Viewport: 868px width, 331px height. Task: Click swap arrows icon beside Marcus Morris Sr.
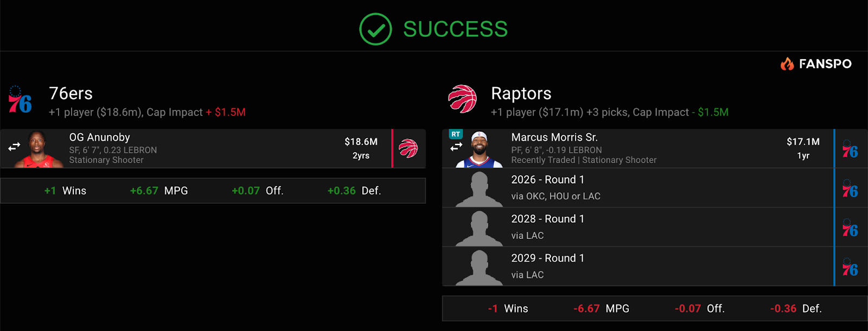456,146
